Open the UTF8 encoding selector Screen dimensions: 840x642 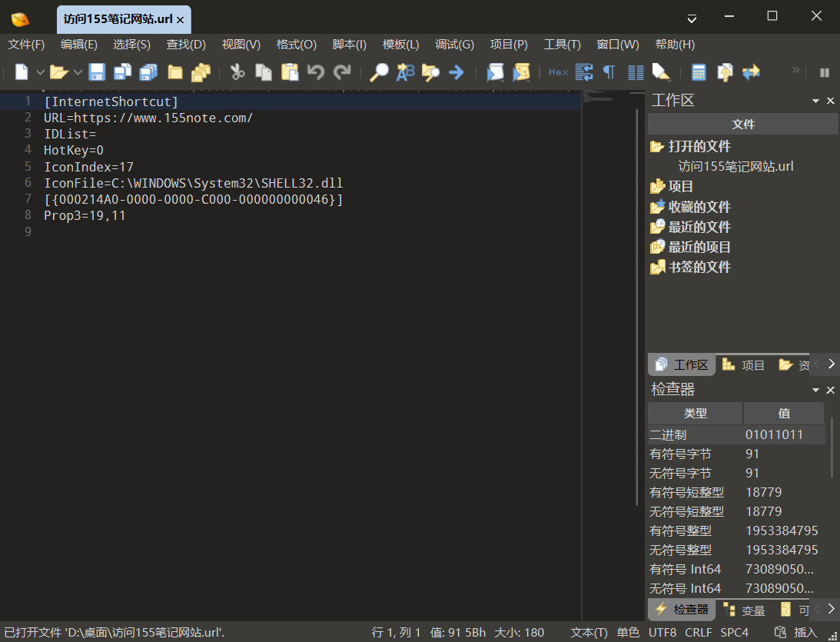point(662,632)
